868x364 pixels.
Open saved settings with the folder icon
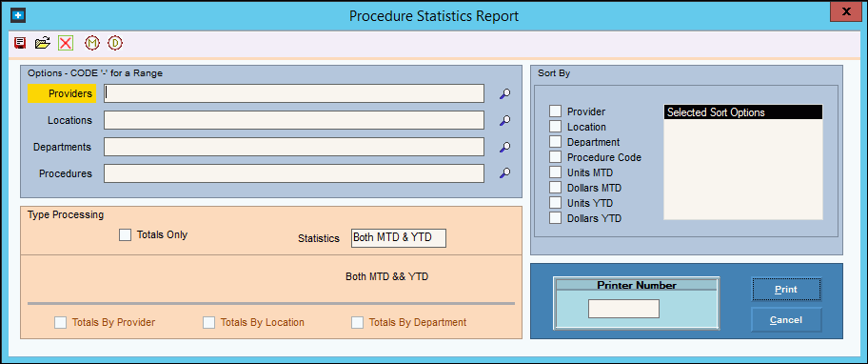click(43, 43)
